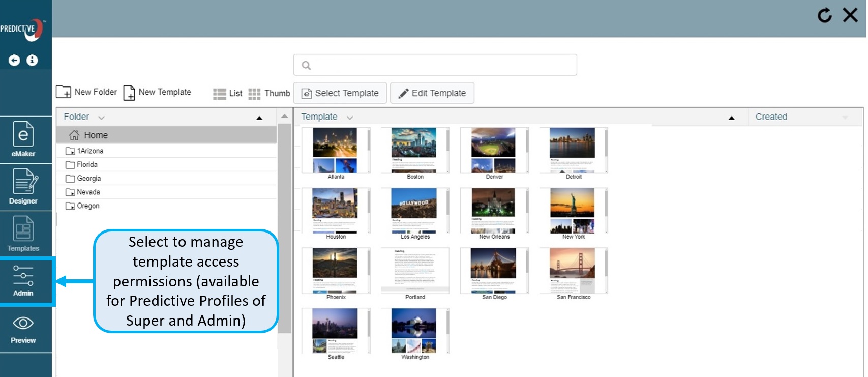Open the Nevada folder
The height and width of the screenshot is (377, 868).
[x=88, y=192]
